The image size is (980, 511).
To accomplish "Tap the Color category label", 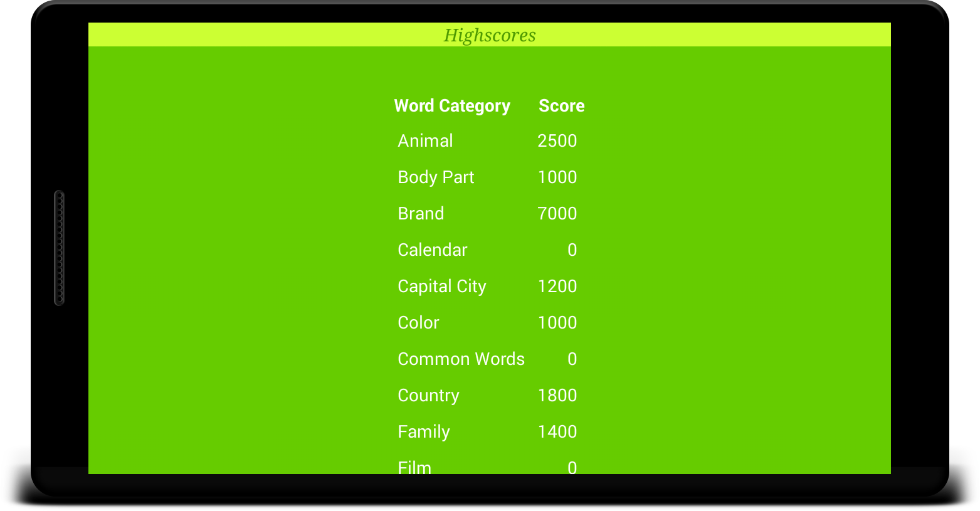I will [418, 323].
